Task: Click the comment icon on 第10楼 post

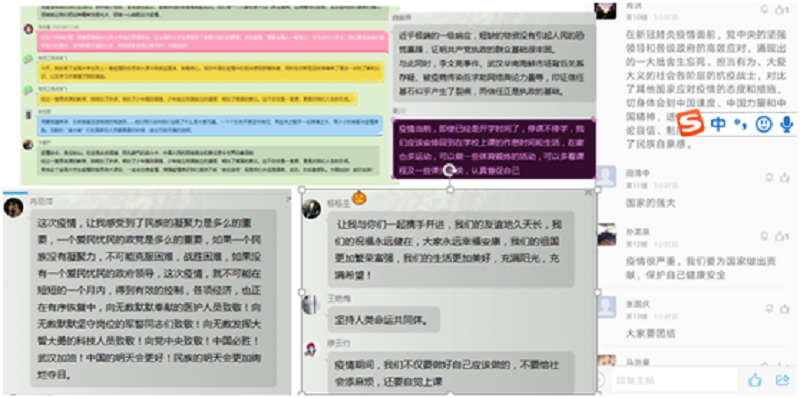Action: point(765,9)
